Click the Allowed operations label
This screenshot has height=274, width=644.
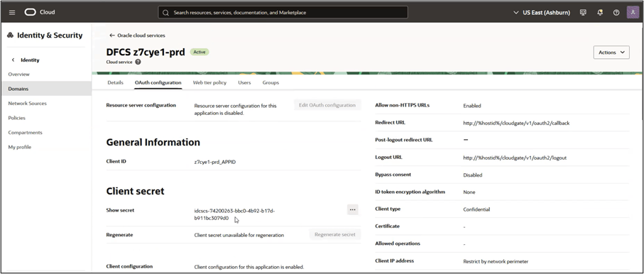point(398,243)
